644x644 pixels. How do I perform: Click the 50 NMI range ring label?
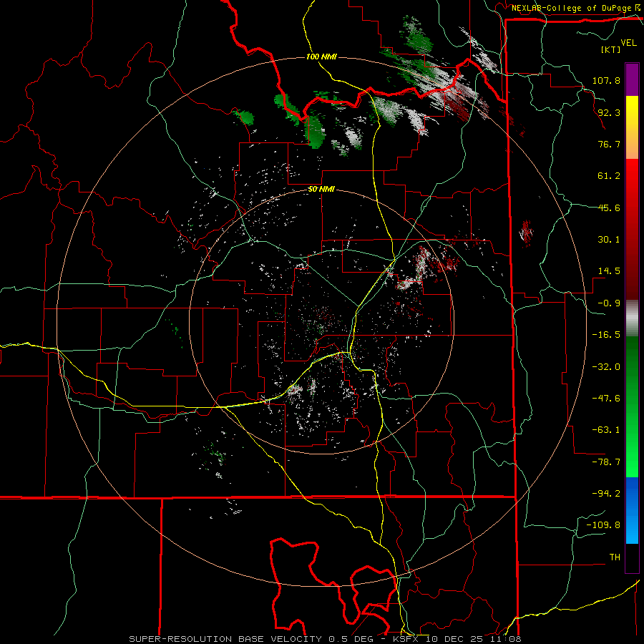click(321, 189)
